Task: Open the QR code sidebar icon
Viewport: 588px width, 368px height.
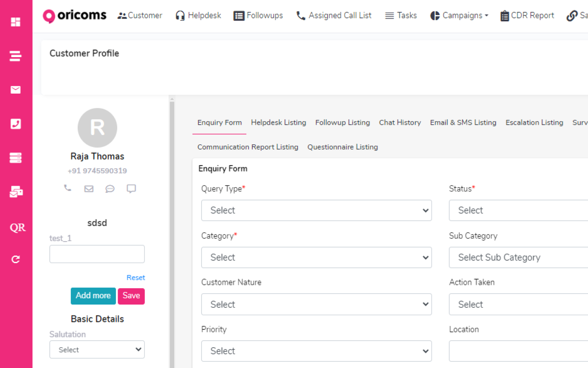Action: (x=17, y=228)
